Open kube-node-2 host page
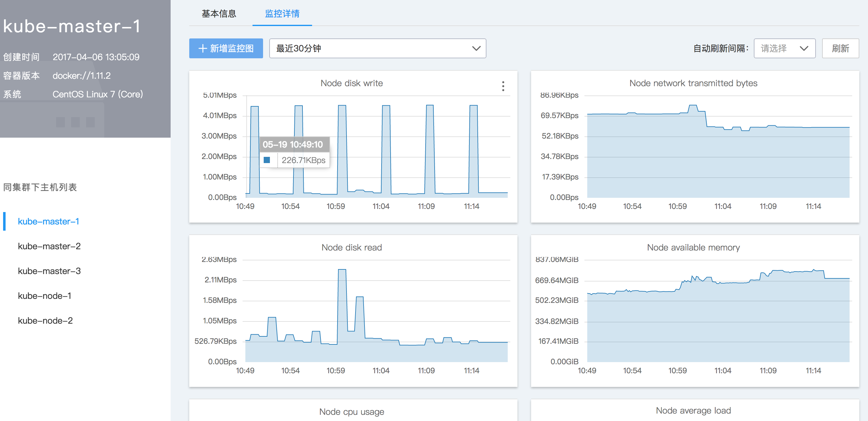Image resolution: width=868 pixels, height=421 pixels. (45, 321)
